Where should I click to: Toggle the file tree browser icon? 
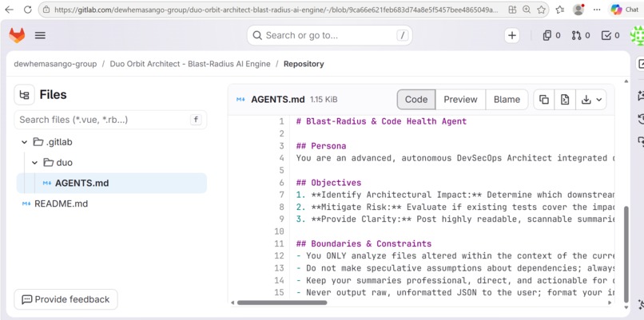click(x=24, y=95)
